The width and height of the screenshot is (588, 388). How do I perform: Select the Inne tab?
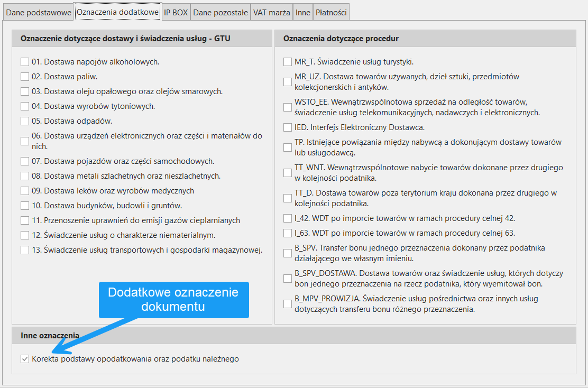[x=303, y=13]
